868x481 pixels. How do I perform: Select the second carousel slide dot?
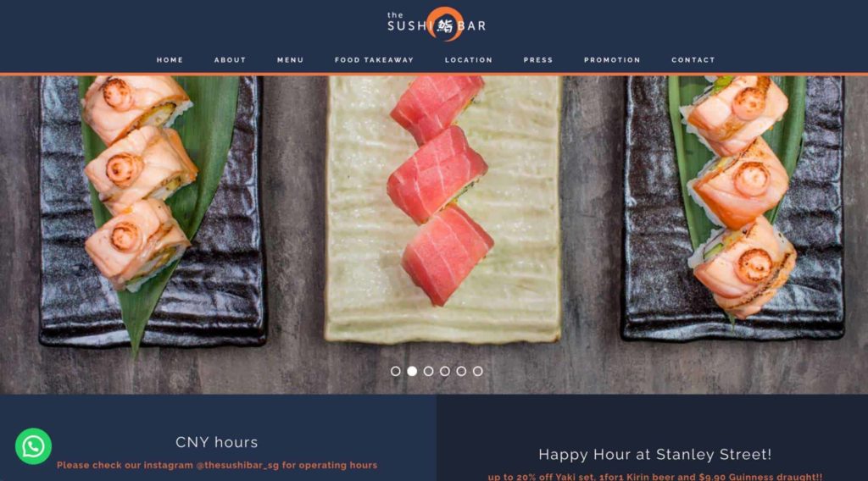click(x=412, y=371)
